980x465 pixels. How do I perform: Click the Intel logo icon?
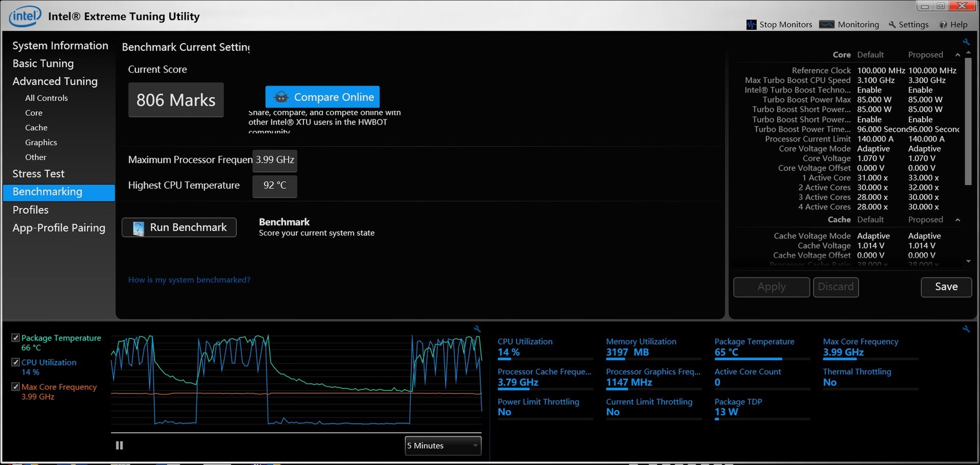tap(25, 16)
